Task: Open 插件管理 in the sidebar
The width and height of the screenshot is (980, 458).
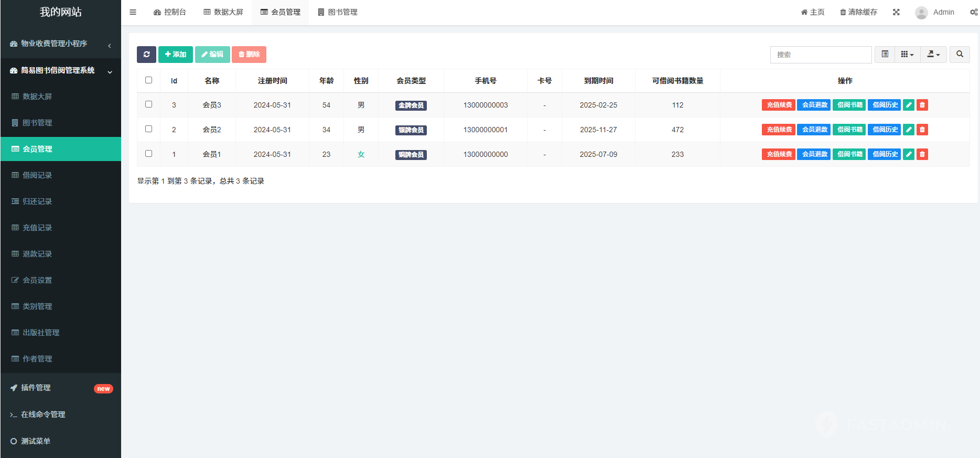Action: tap(61, 388)
